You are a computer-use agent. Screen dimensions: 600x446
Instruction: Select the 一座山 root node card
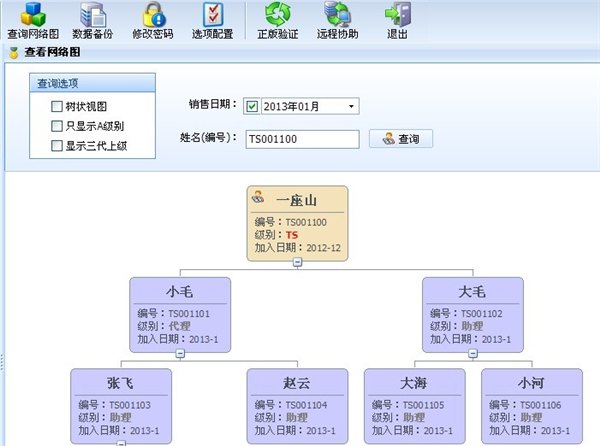pyautogui.click(x=297, y=223)
